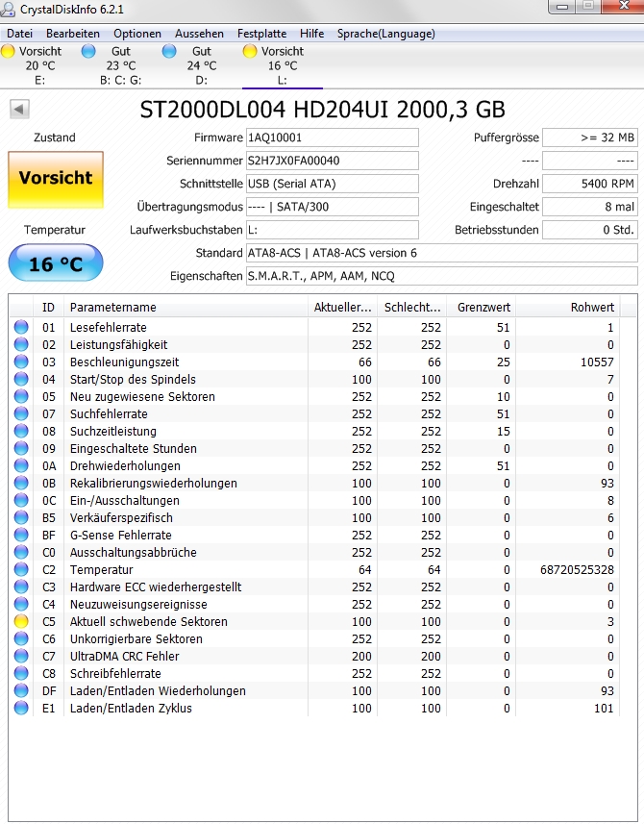Open the Hilfe menu
The height and width of the screenshot is (824, 644).
pyautogui.click(x=311, y=34)
